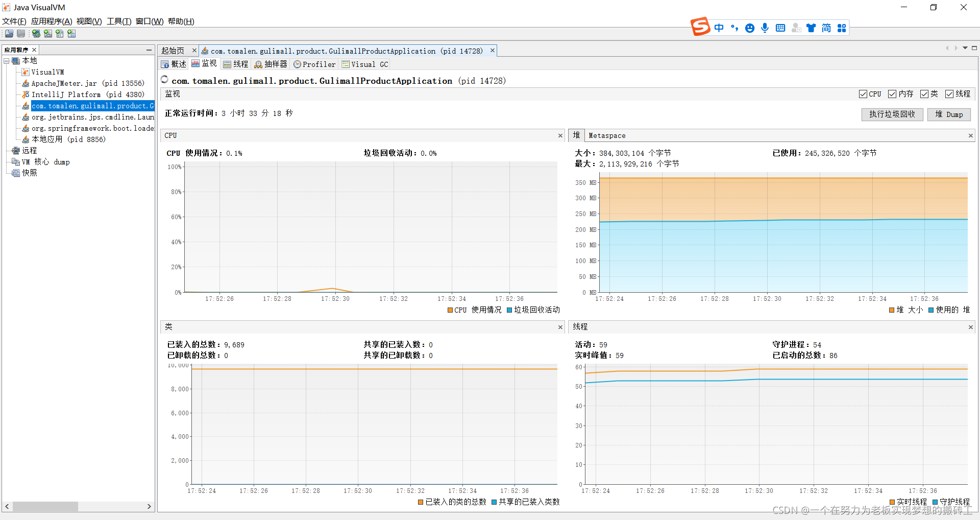Click the 本地 computer icon
Image resolution: width=980 pixels, height=520 pixels.
(x=16, y=61)
